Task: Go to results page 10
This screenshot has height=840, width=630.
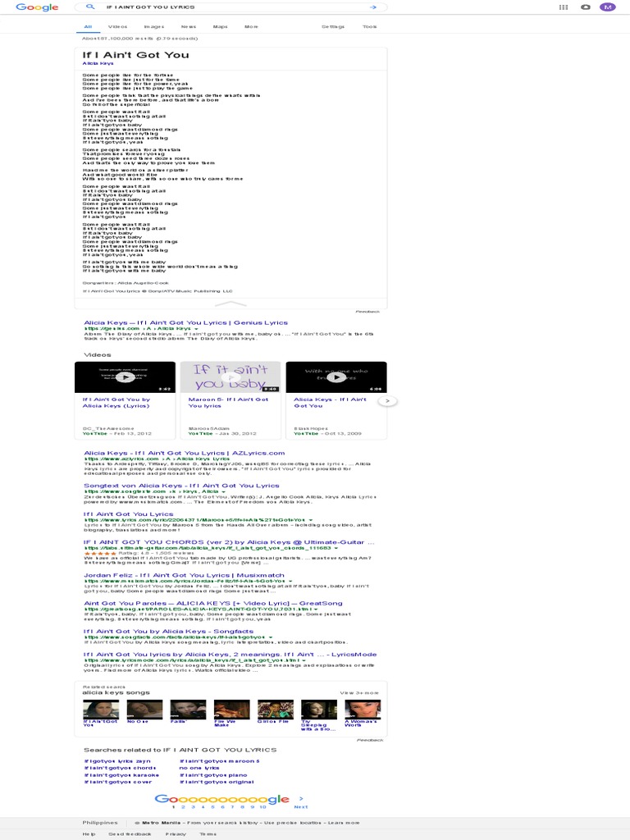Action: (262, 806)
